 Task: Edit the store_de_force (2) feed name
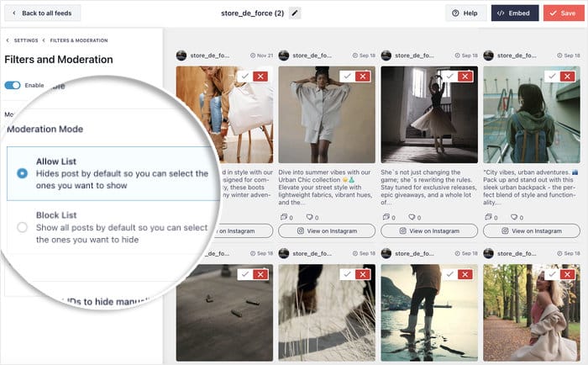tap(295, 13)
